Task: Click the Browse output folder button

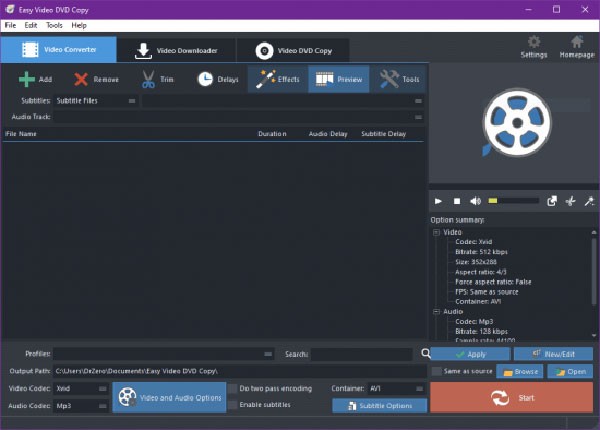Action: (x=520, y=371)
